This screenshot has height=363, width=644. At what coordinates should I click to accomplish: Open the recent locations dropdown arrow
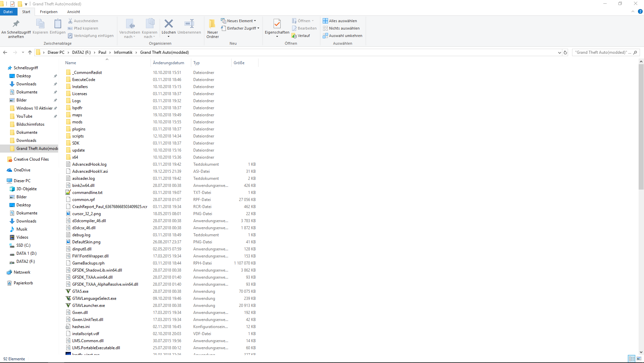(x=23, y=52)
